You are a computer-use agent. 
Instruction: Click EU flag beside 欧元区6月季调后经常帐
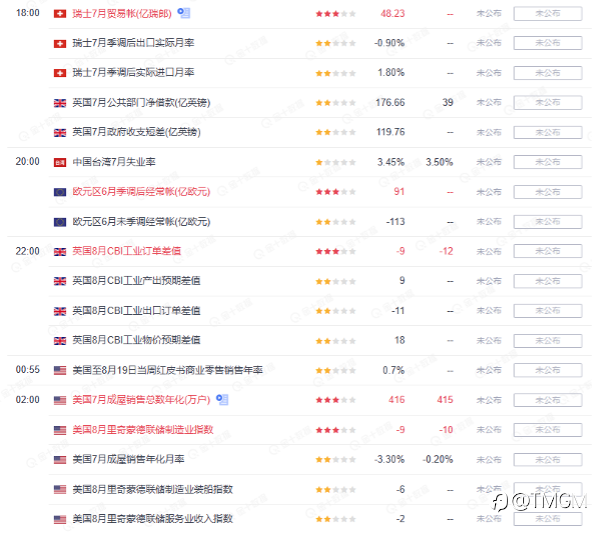tap(60, 192)
